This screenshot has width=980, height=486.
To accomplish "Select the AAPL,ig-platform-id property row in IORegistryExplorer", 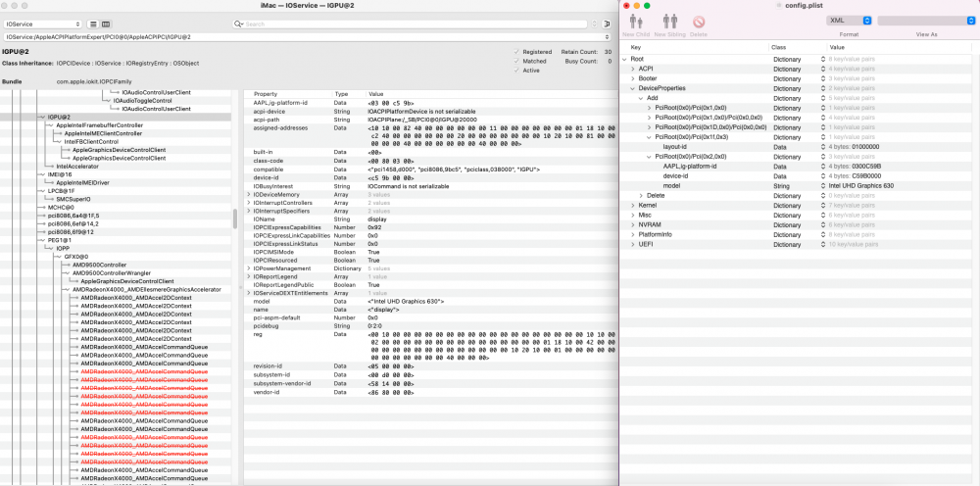I will (x=429, y=103).
